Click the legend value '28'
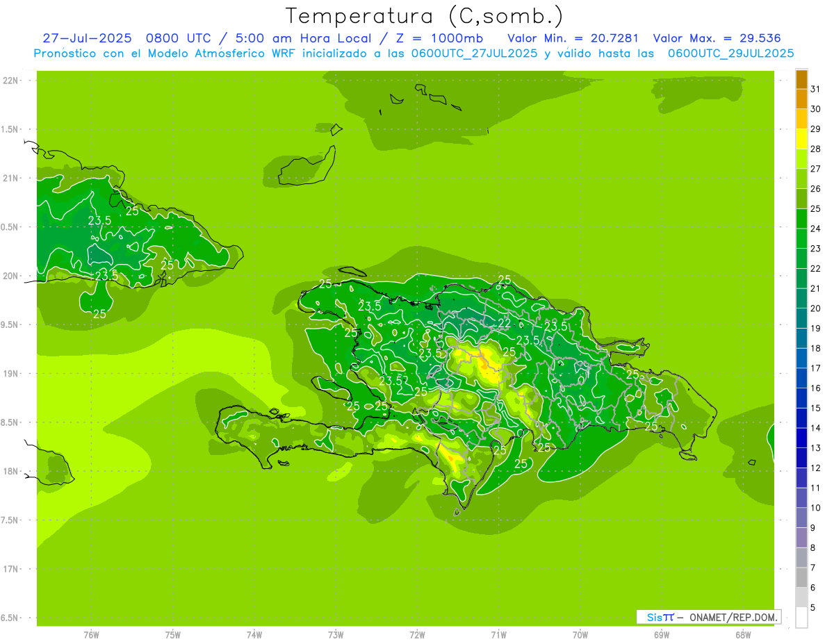The image size is (834, 644). click(815, 149)
